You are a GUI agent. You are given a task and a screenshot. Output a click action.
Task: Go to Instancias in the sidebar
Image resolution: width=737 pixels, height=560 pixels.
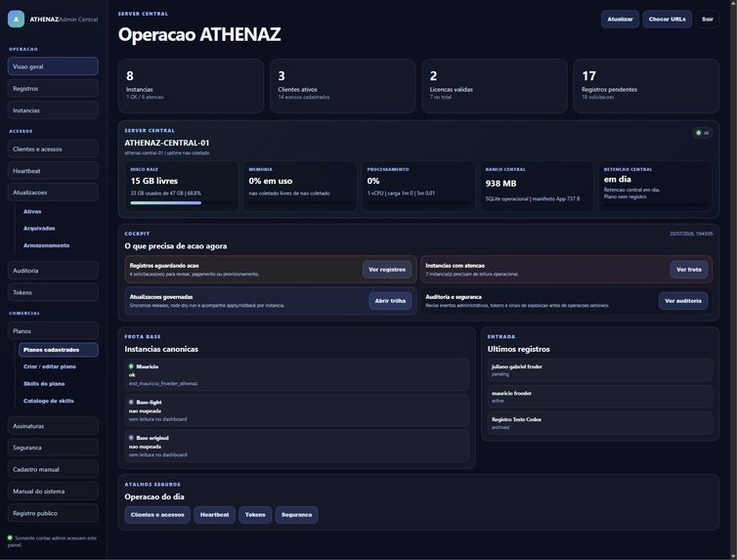coord(53,110)
